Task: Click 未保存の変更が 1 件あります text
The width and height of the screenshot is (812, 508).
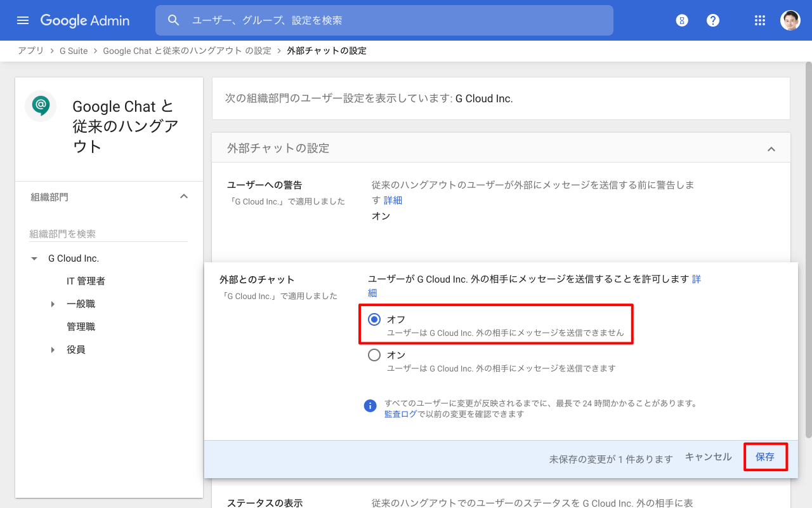Action: [611, 459]
